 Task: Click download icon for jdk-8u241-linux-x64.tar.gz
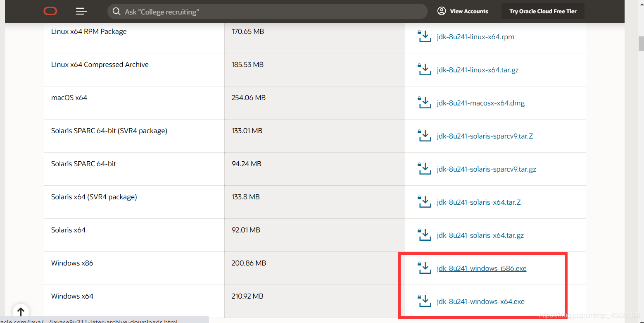(x=424, y=69)
